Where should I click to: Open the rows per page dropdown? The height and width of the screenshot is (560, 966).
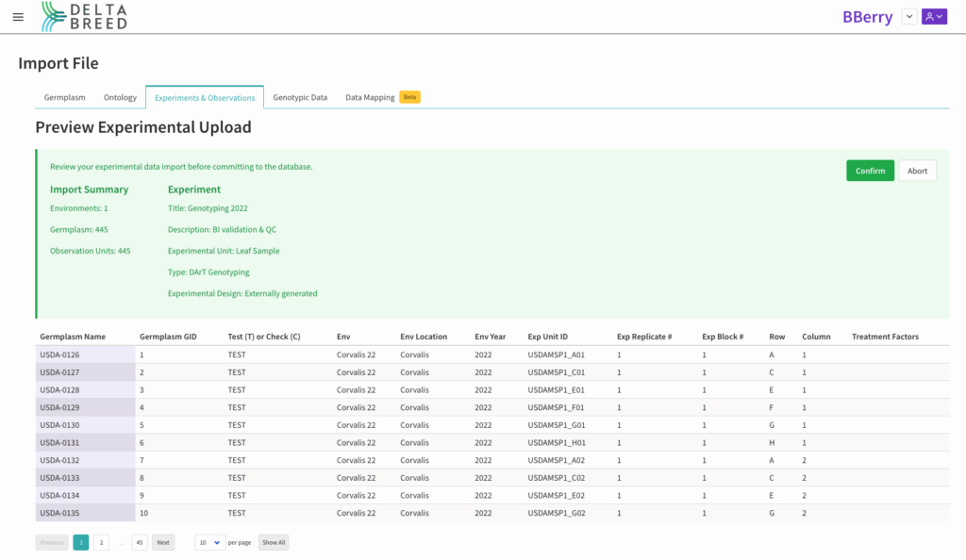tap(209, 542)
